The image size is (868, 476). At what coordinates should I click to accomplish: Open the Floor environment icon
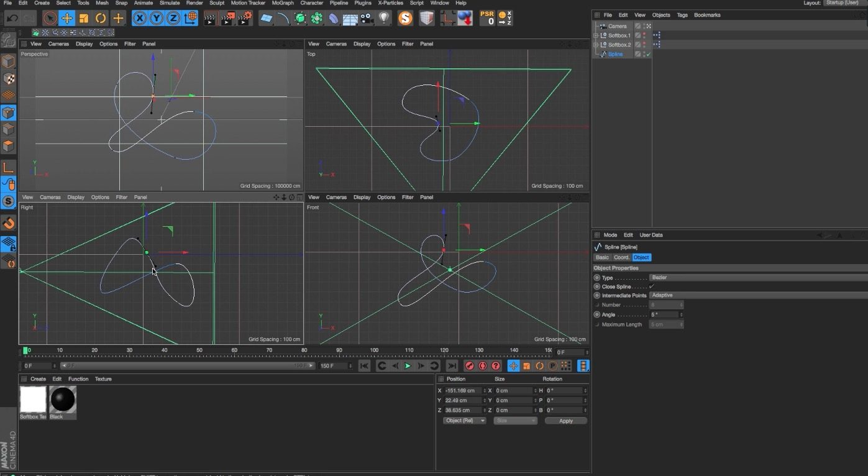pyautogui.click(x=350, y=19)
